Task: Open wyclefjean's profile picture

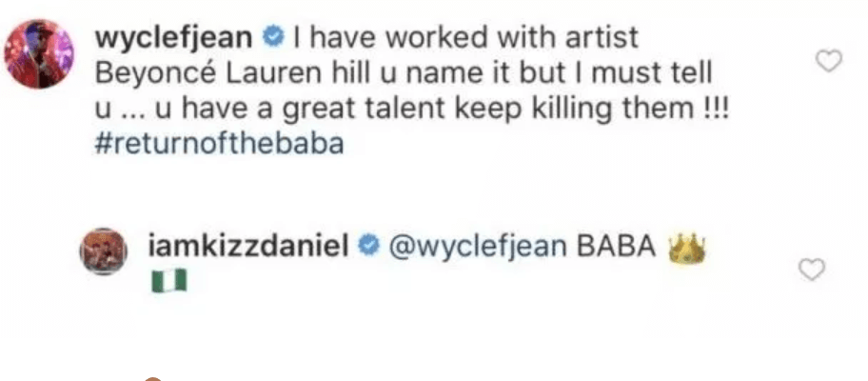Action: (39, 53)
